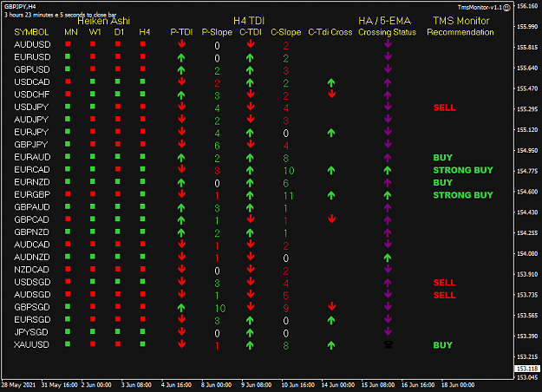Select the AUDUSD MN red square
Screen dimensions: 542x392
(x=68, y=44)
